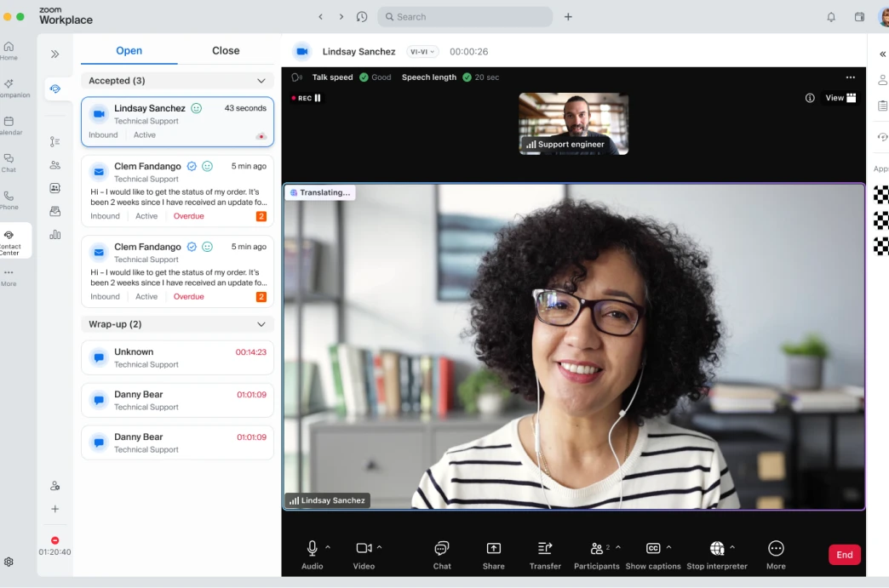Image resolution: width=889 pixels, height=588 pixels.
Task: Open the history clock icon
Action: [362, 17]
